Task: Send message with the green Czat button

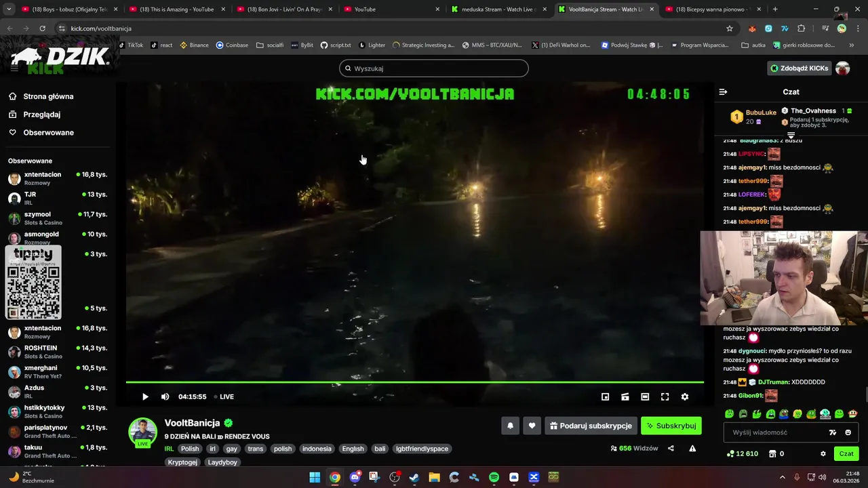Action: tap(846, 453)
